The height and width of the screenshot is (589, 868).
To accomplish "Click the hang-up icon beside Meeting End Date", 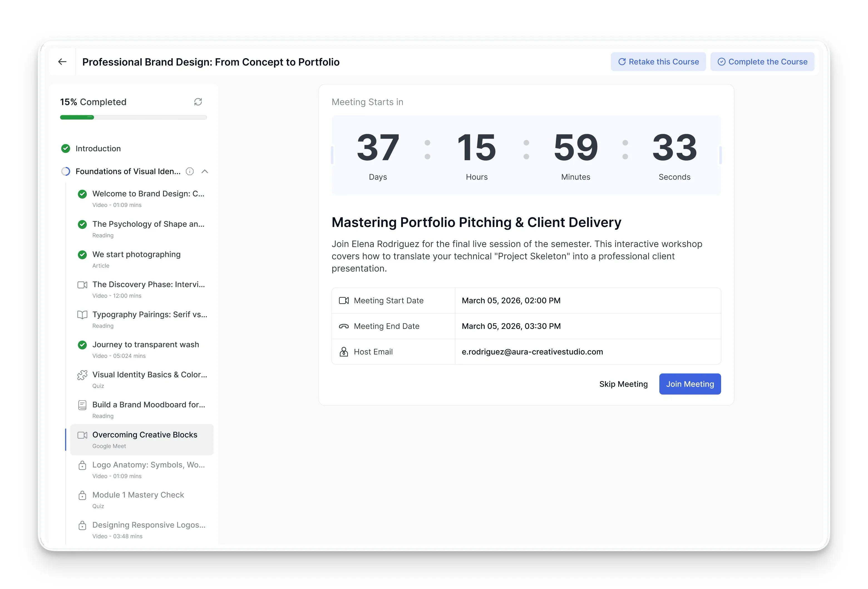I will pos(344,326).
